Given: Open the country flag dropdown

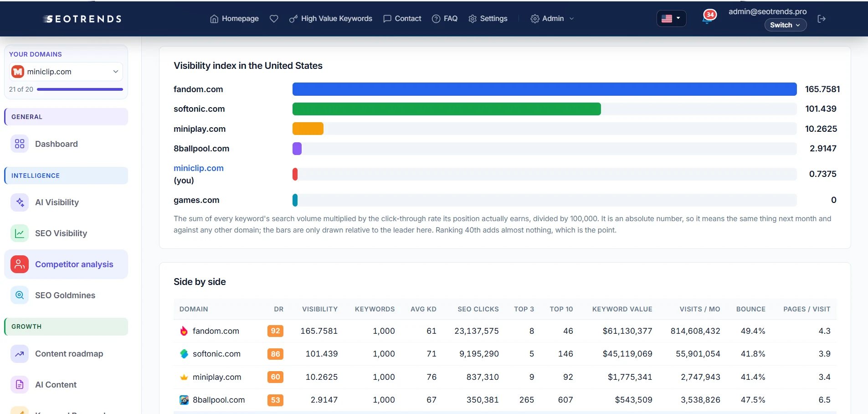Looking at the screenshot, I should click(x=671, y=19).
